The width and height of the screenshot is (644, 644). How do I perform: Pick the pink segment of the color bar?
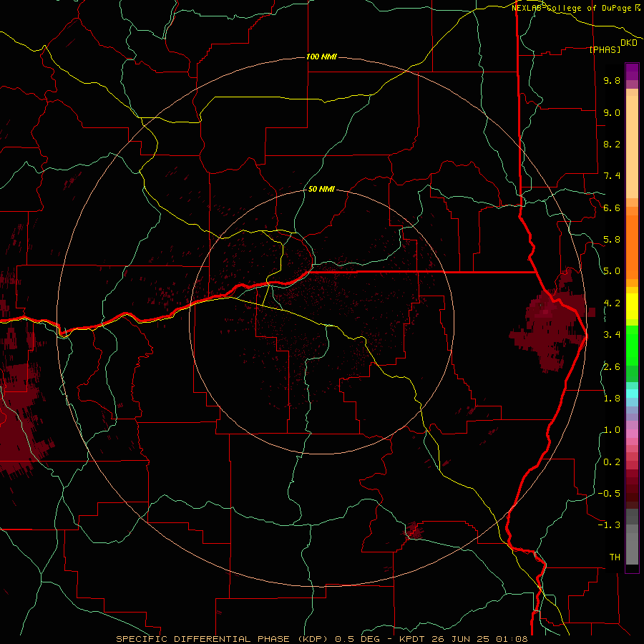click(x=632, y=434)
